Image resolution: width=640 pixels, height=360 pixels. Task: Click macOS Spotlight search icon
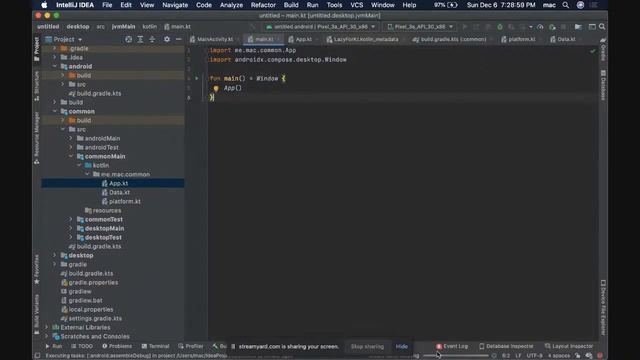565,5
